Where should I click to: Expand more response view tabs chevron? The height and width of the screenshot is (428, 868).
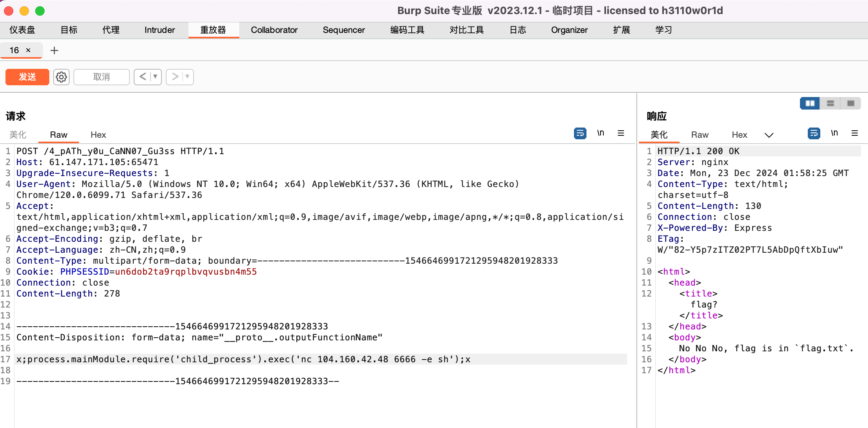[x=769, y=135]
